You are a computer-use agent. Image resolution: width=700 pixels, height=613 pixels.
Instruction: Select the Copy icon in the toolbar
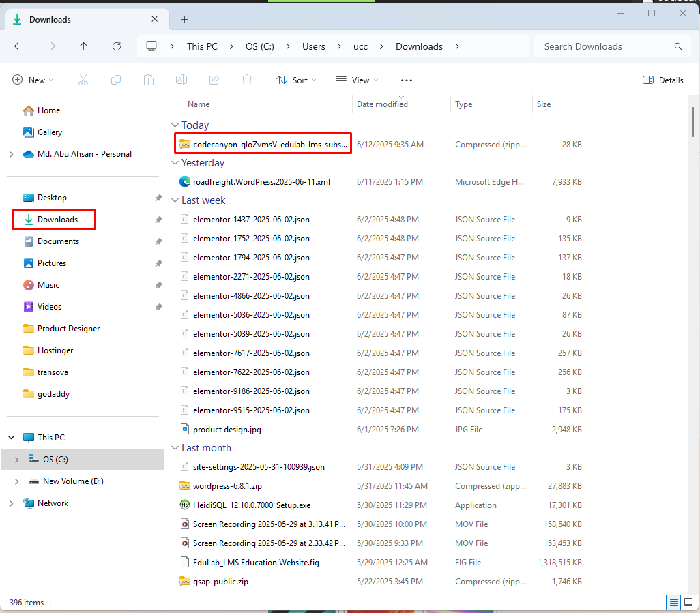[116, 80]
